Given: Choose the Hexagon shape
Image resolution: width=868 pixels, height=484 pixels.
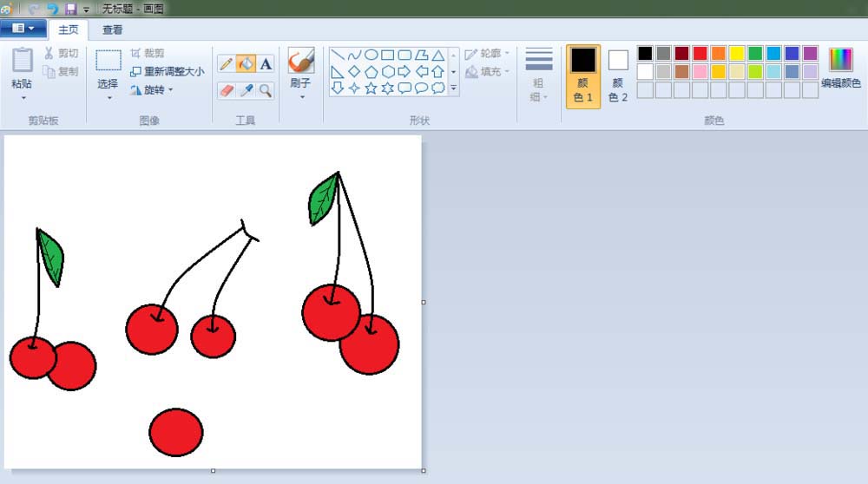Looking at the screenshot, I should [387, 71].
